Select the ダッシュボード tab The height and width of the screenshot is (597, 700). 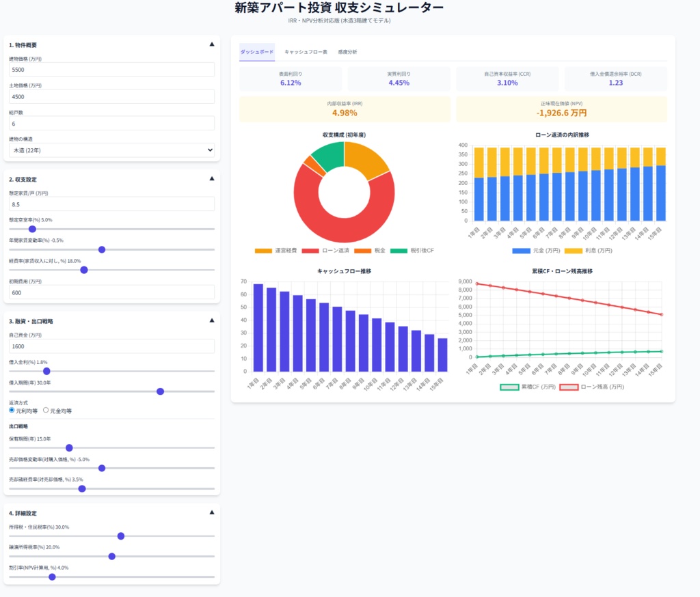click(x=256, y=51)
